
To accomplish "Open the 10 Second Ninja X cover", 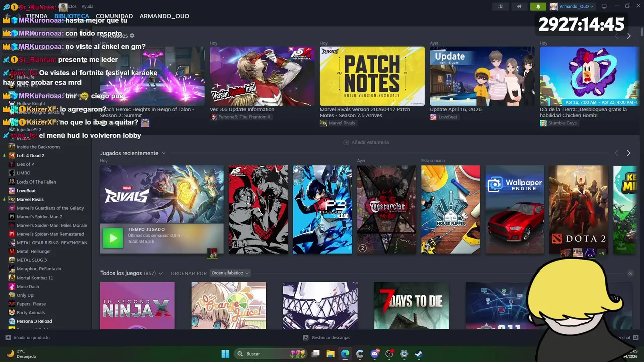I will point(137,306).
